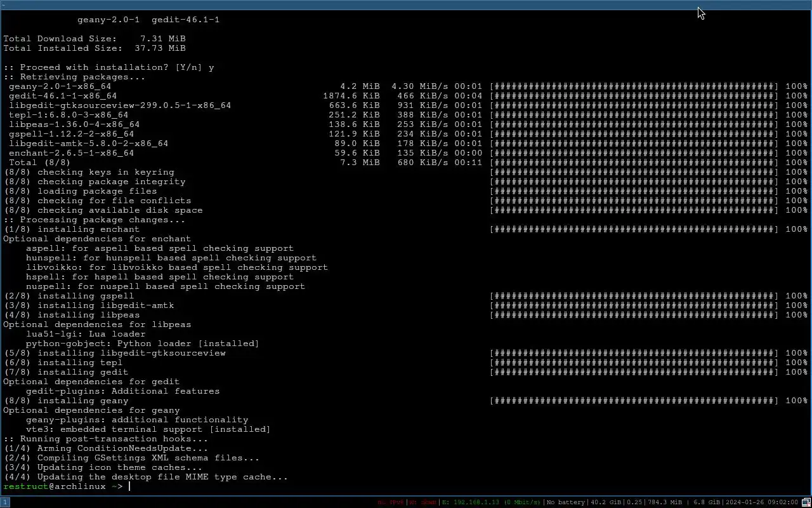Click the shell prompt 'restruct@archlinux'

click(55, 486)
